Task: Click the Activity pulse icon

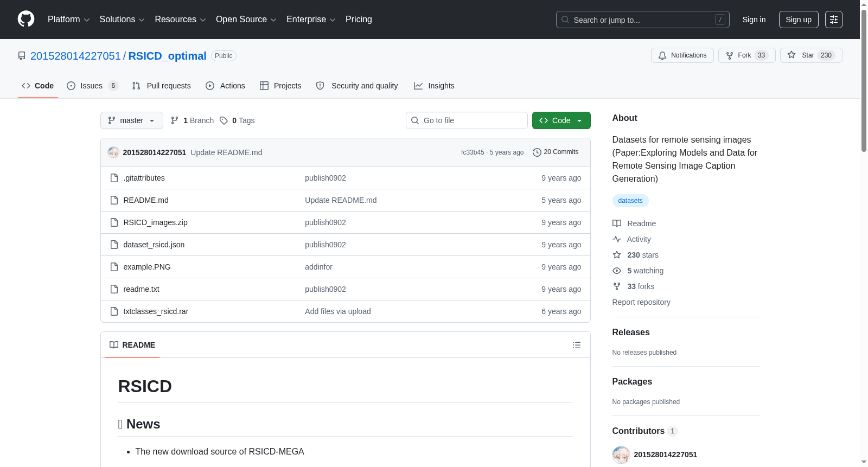Action: tap(617, 239)
